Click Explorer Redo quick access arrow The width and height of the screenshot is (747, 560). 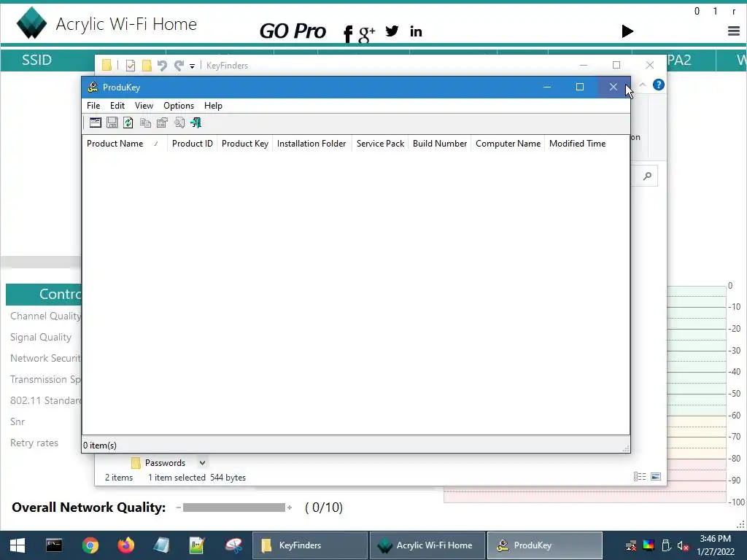[x=179, y=66]
